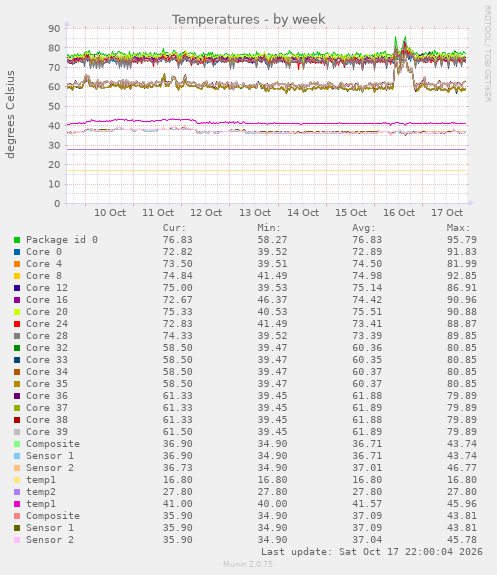
Task: Click the '16 Oct' date label
Action: (x=399, y=213)
